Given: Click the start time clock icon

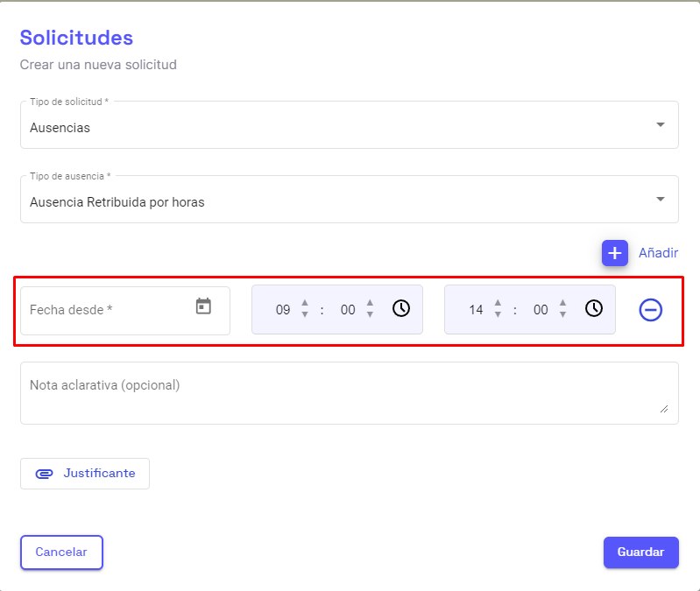Looking at the screenshot, I should pyautogui.click(x=400, y=308).
